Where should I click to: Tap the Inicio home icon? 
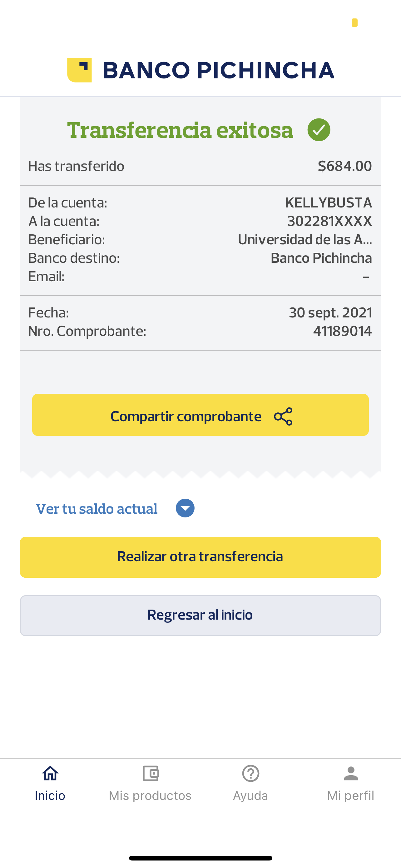[x=50, y=773]
